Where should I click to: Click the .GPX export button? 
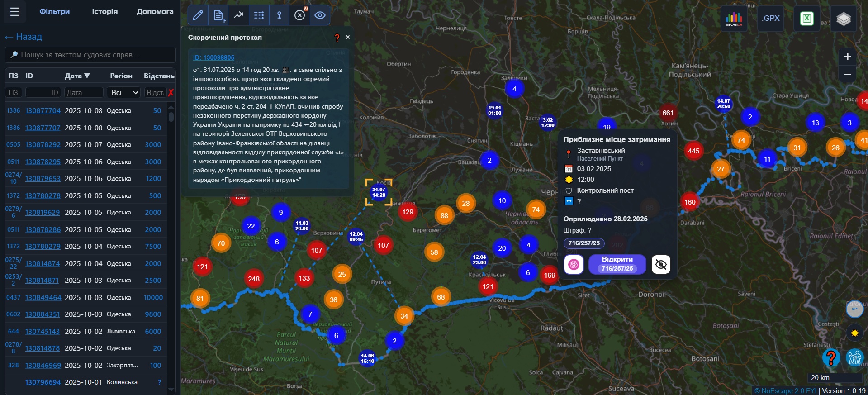click(770, 19)
